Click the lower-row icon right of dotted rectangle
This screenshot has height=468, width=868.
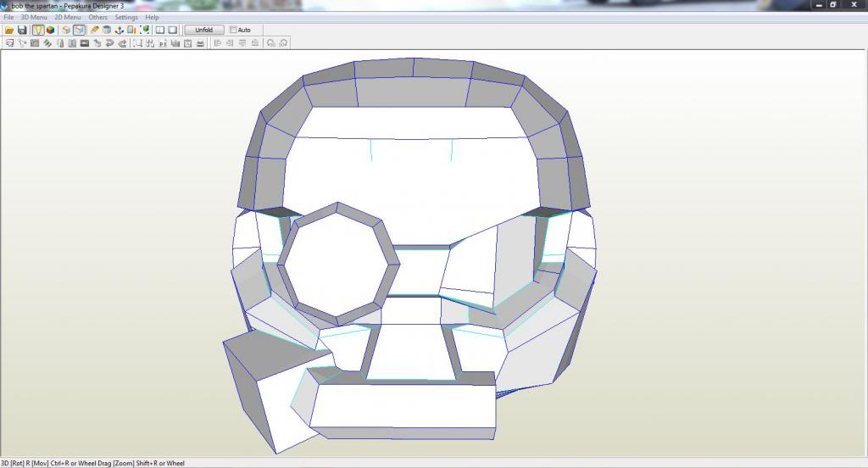(x=150, y=43)
